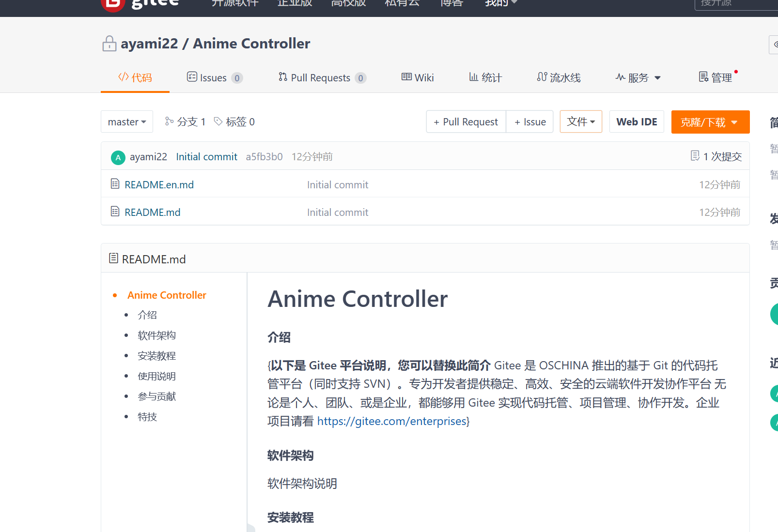Click the branch icon beside 分支 1
Screen dimensions: 778x532
click(x=169, y=122)
